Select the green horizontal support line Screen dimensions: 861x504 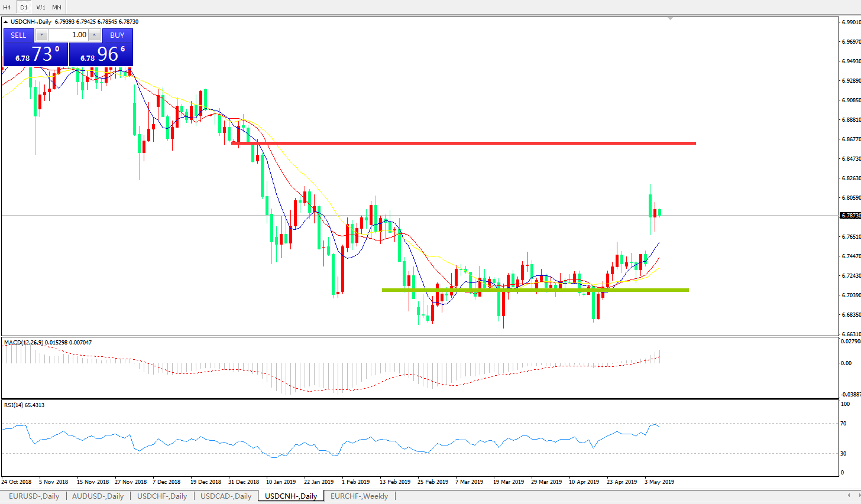(535, 290)
